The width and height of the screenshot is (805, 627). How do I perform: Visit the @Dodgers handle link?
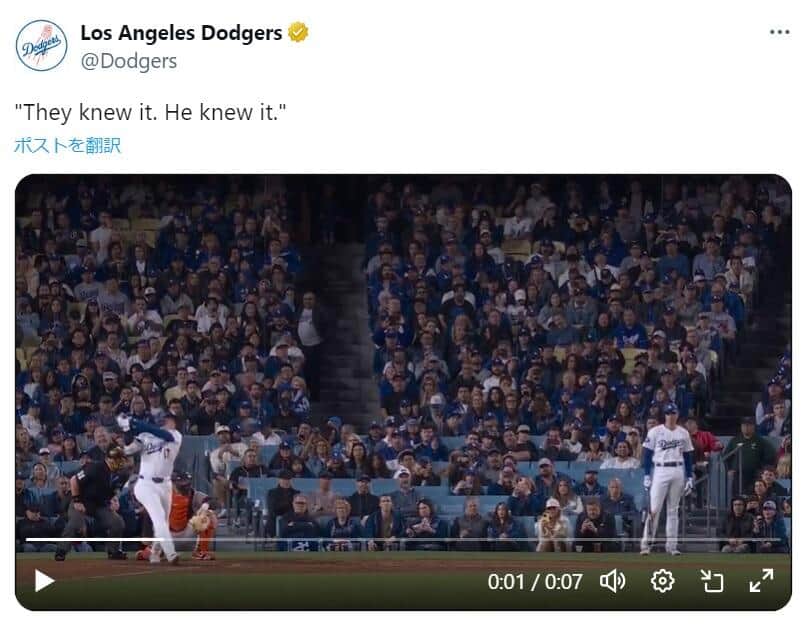pyautogui.click(x=128, y=61)
